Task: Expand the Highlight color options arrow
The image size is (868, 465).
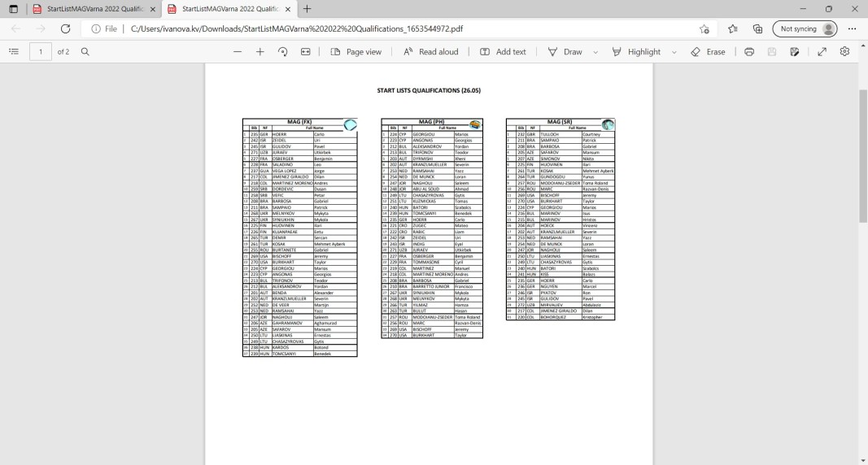Action: tap(674, 52)
